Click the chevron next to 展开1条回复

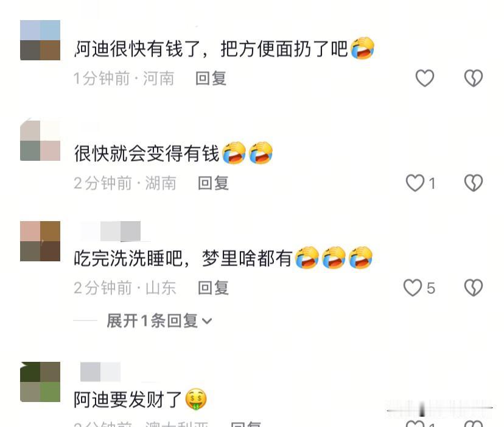207,321
